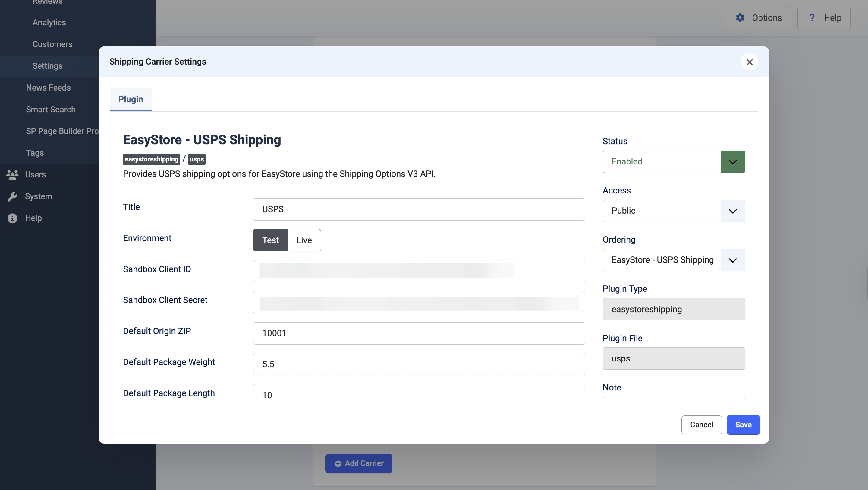Click the plus icon on Add Carrier
868x490 pixels.
click(338, 463)
